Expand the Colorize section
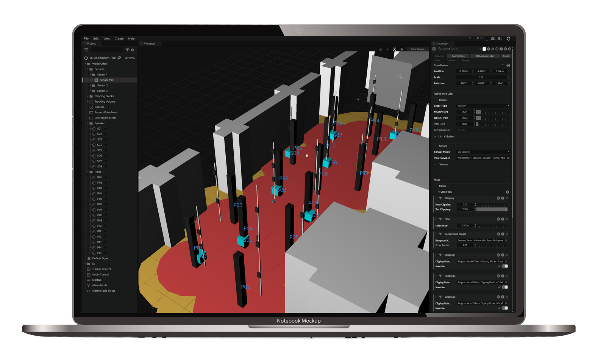The image size is (606, 364). (435, 137)
